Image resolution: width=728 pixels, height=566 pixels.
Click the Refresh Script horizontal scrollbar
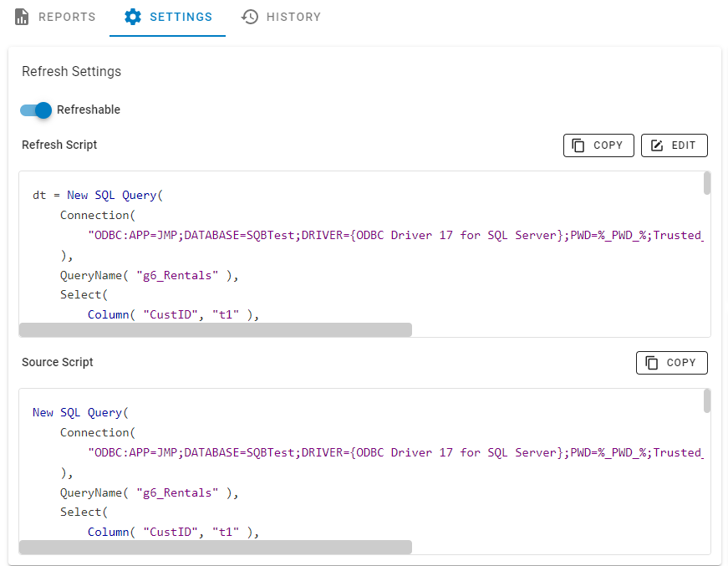click(x=215, y=330)
